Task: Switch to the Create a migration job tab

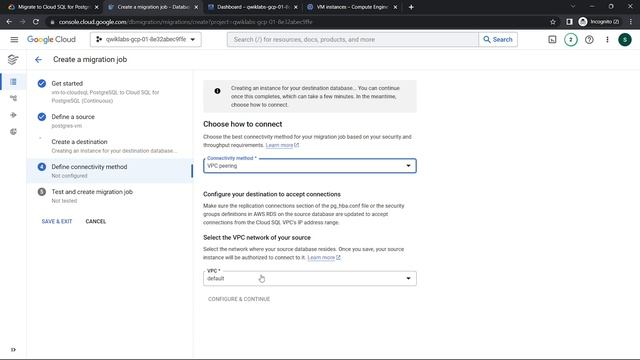Action: tap(152, 7)
